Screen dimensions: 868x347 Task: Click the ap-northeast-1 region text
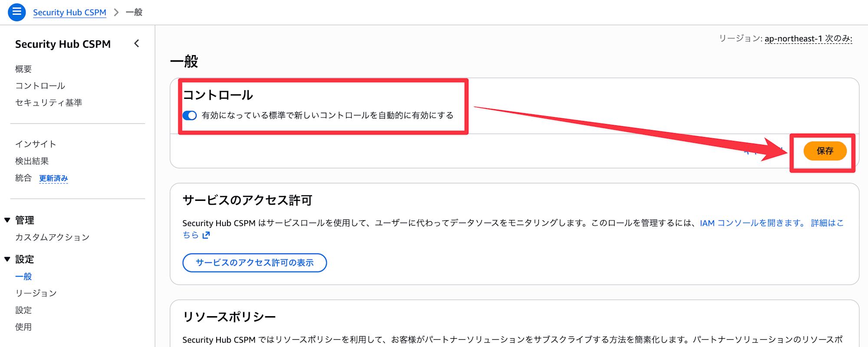pos(793,39)
